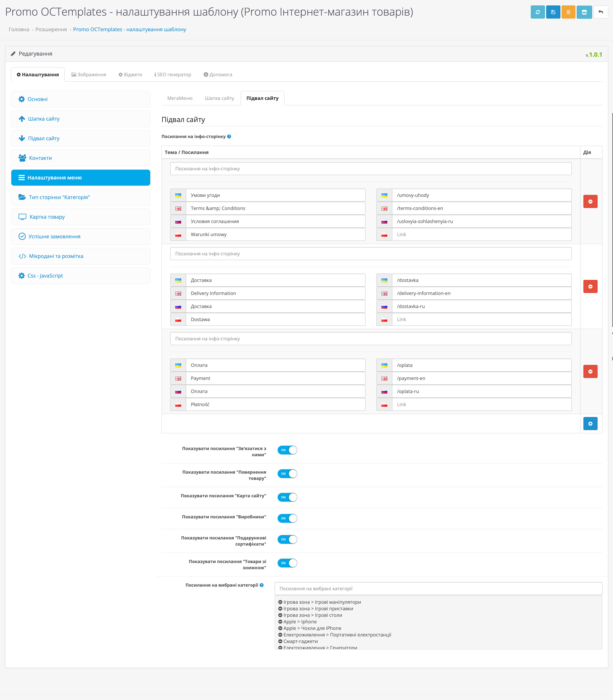The width and height of the screenshot is (613, 700).
Task: Switch to the Шапка сайту sub-tab
Action: pyautogui.click(x=219, y=98)
